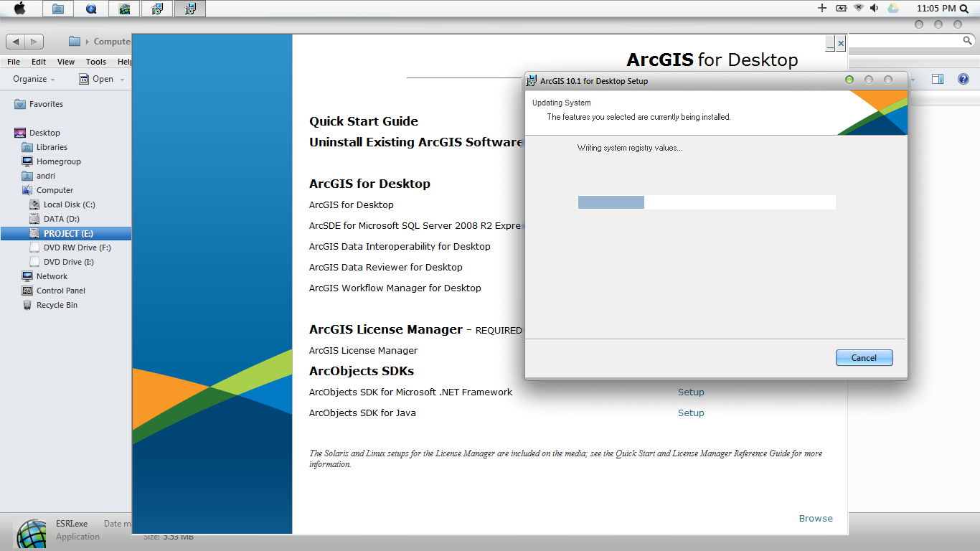Open Homegroup in the navigation pane
The height and width of the screenshot is (551, 980).
point(58,161)
